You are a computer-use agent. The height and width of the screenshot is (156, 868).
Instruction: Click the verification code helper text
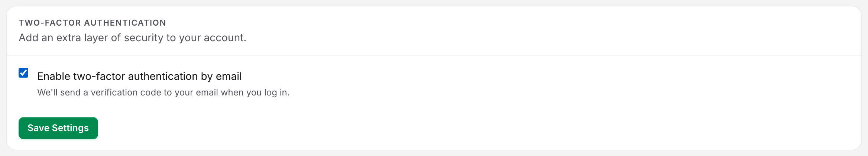(x=163, y=92)
